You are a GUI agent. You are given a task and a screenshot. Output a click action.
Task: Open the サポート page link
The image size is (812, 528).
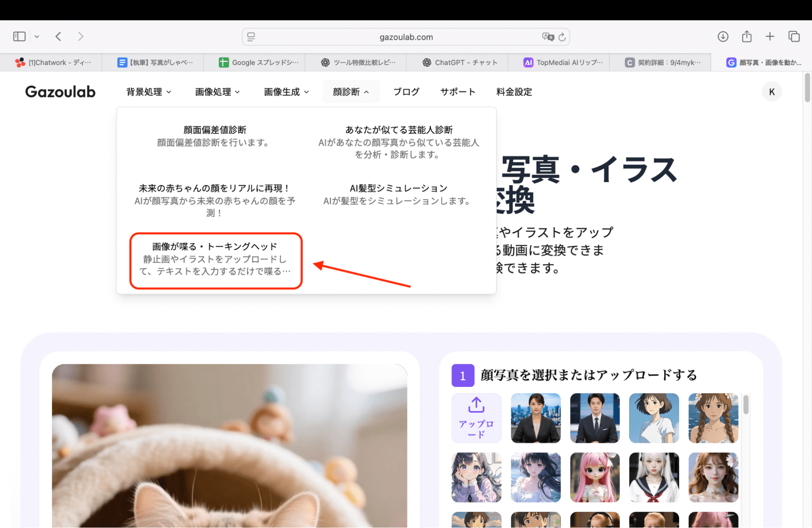coord(457,91)
